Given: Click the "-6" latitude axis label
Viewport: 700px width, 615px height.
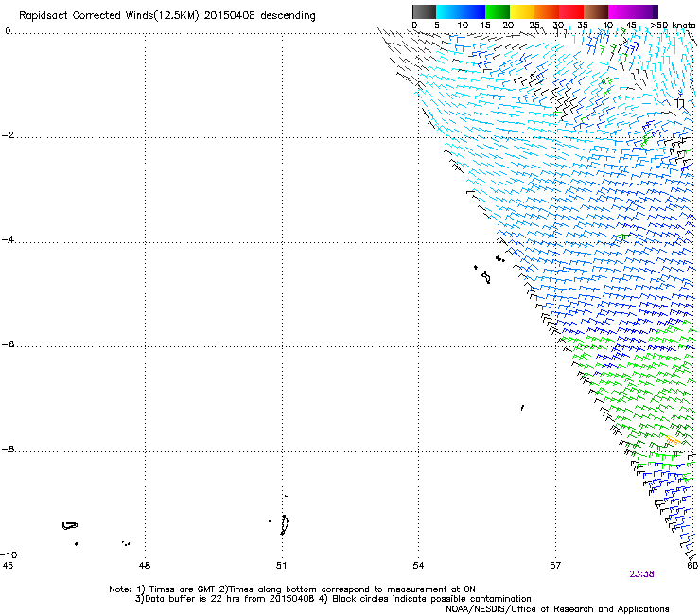Looking at the screenshot, I should tap(8, 344).
